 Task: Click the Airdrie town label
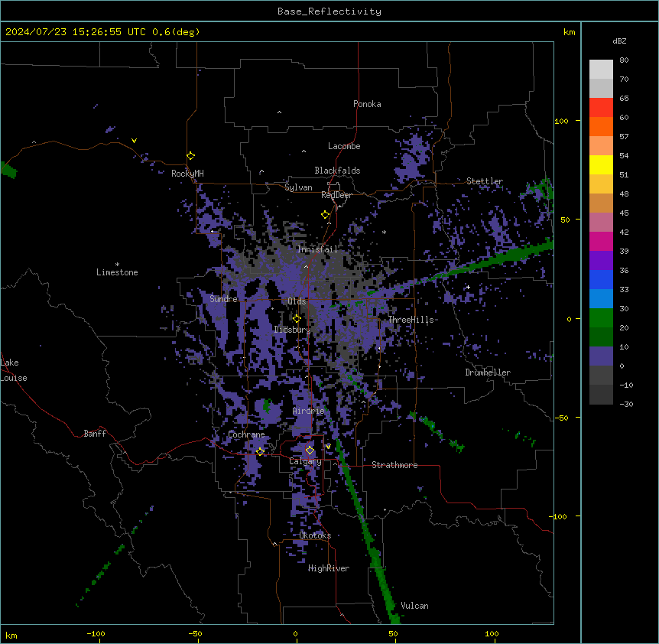tap(309, 411)
